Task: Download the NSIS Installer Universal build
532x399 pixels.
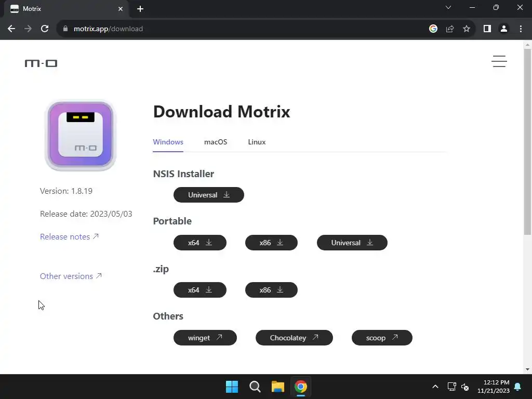Action: coord(209,195)
